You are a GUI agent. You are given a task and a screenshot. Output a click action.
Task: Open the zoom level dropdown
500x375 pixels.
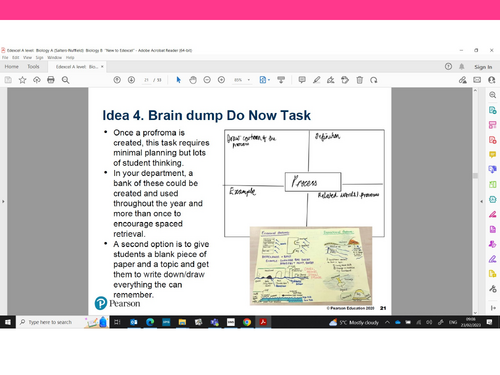tap(249, 80)
